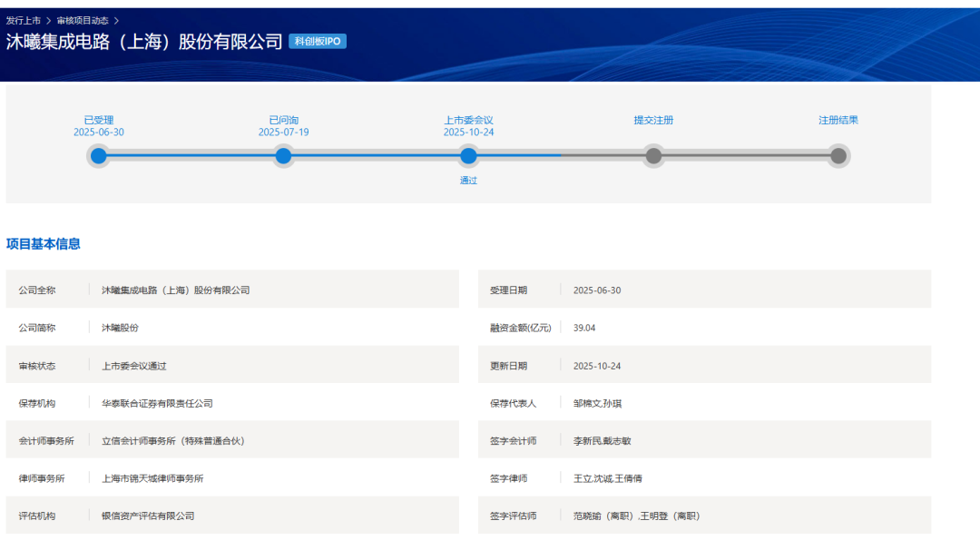980x560 pixels.
Task: Click the company title in the header banner
Action: 145,43
